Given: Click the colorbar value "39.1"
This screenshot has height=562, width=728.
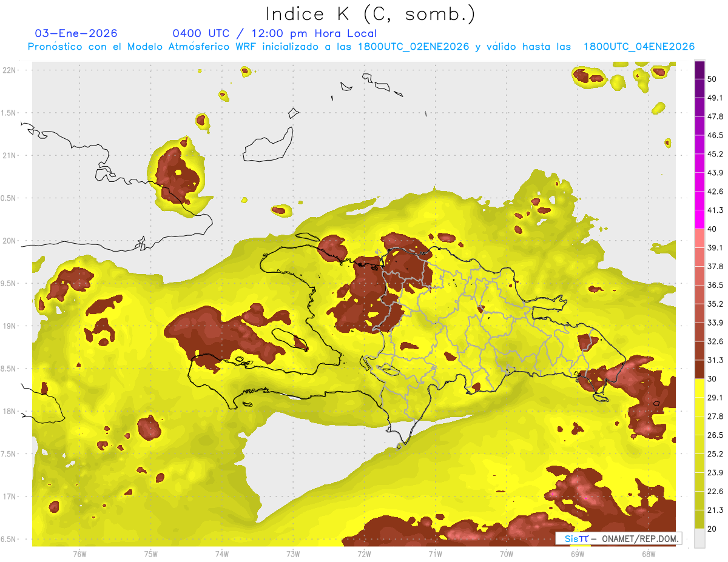Looking at the screenshot, I should click(715, 248).
